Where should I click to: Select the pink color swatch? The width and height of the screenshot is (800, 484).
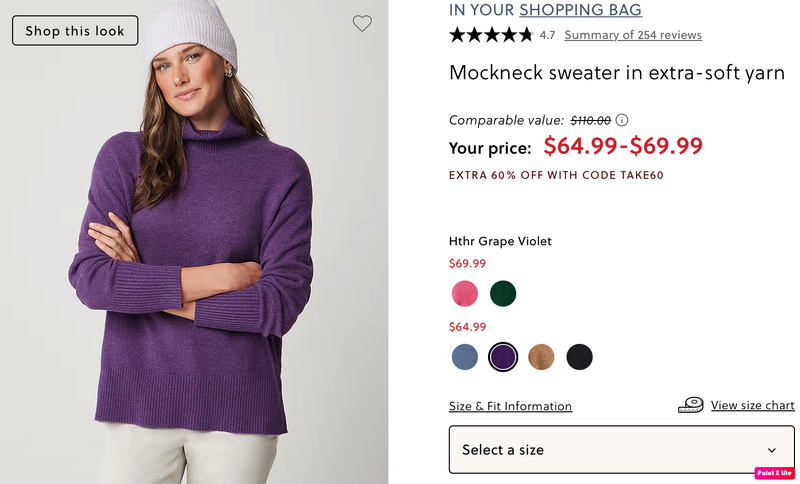(x=465, y=293)
